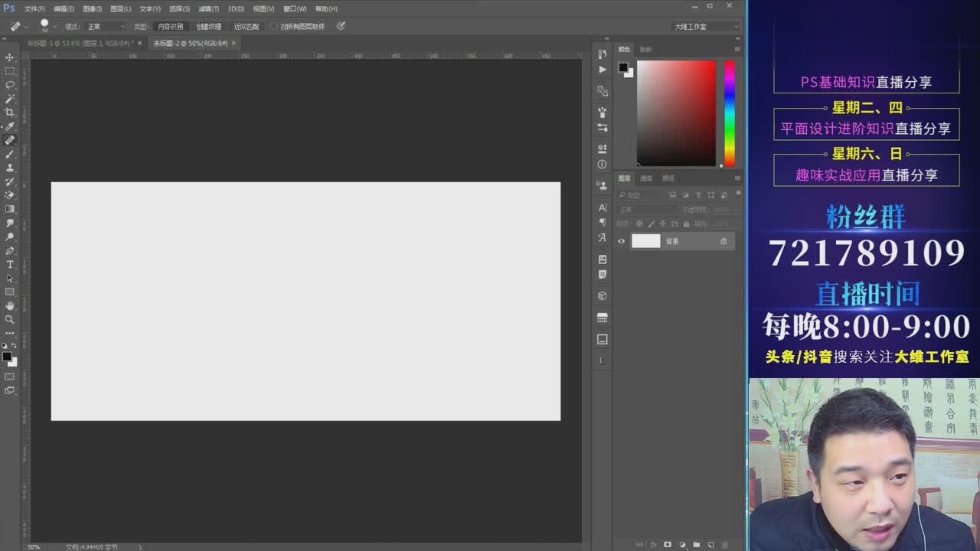Change the screen mode

click(x=10, y=390)
